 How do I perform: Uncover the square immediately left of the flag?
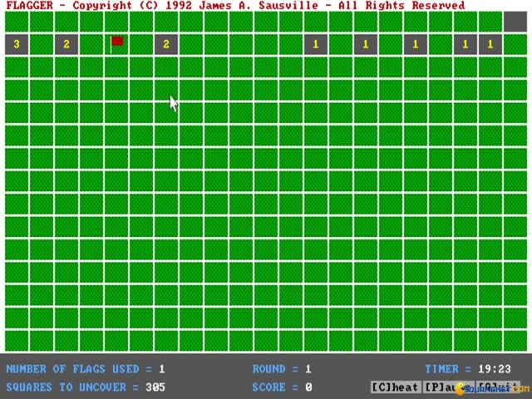click(x=91, y=44)
